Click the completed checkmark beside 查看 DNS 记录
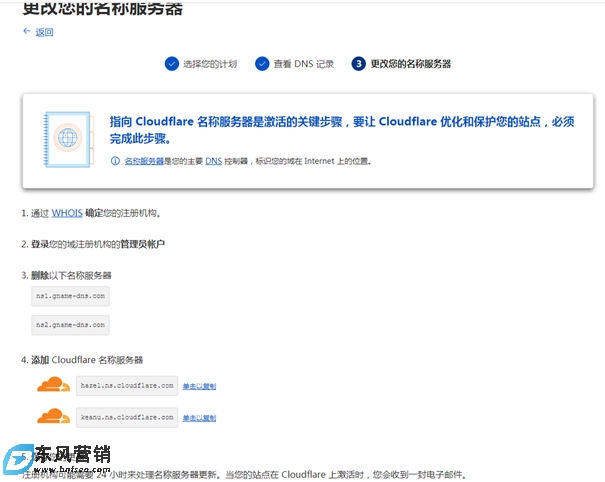The height and width of the screenshot is (482, 605). tap(262, 64)
